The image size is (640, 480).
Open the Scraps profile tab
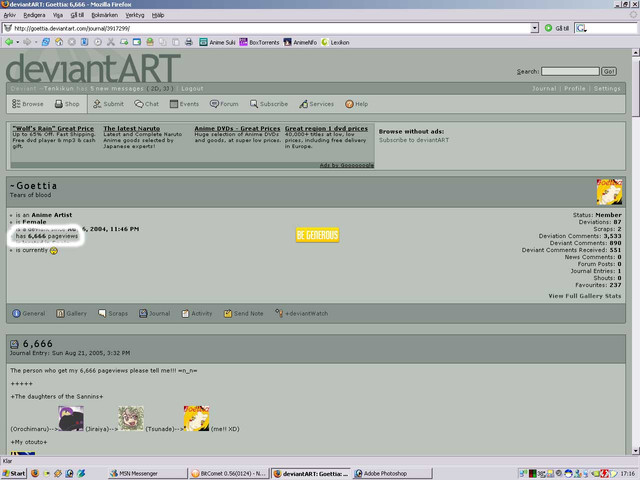(x=113, y=313)
